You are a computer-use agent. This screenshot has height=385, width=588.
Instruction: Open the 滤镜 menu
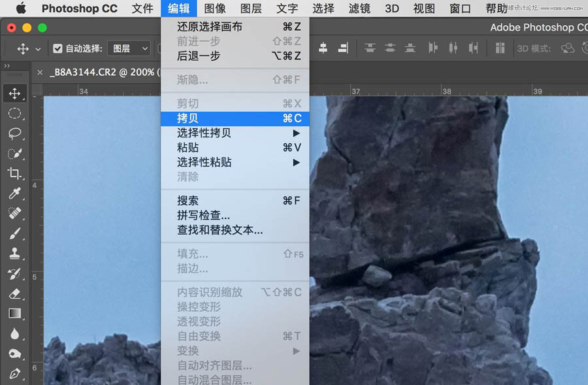[x=359, y=8]
